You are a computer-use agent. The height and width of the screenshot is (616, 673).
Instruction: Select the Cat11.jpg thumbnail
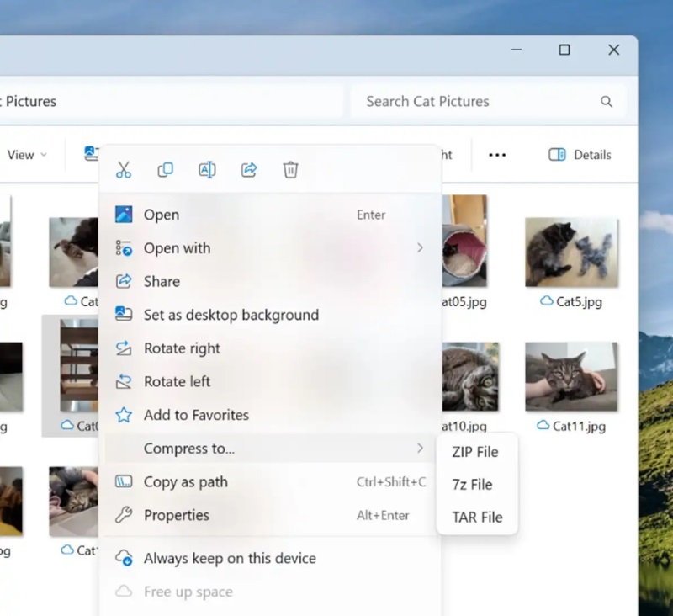pyautogui.click(x=571, y=376)
